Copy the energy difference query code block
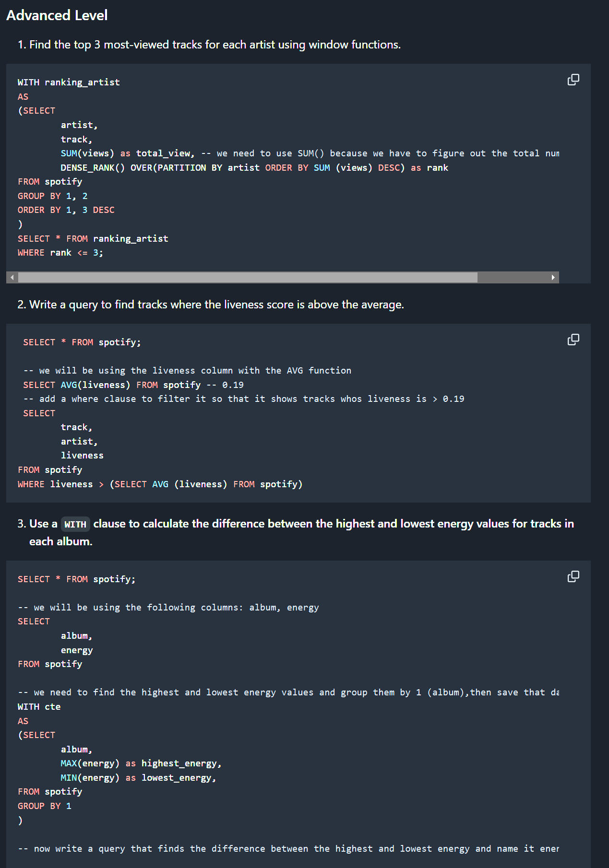Screen dimensions: 609x868 click(x=573, y=576)
